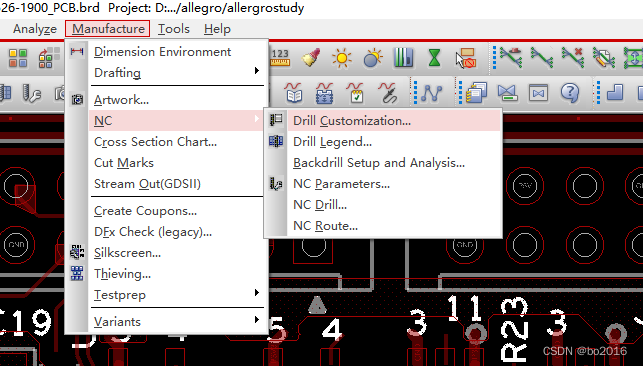Click the waveform with open book icon

tap(294, 93)
